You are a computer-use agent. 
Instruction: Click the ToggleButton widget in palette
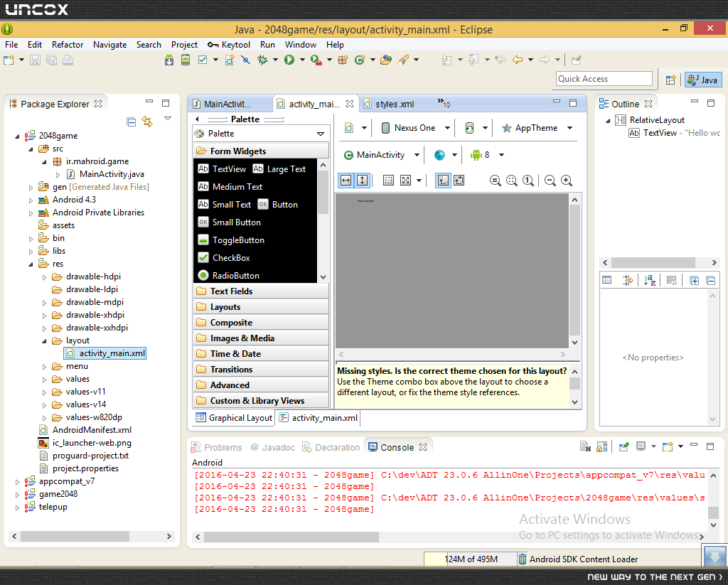[231, 240]
